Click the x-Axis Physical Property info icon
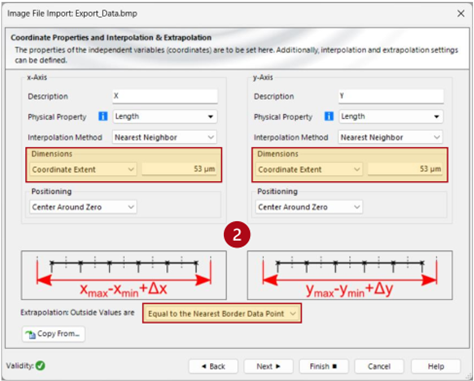Viewport: 474px width, 381px height. click(x=103, y=116)
